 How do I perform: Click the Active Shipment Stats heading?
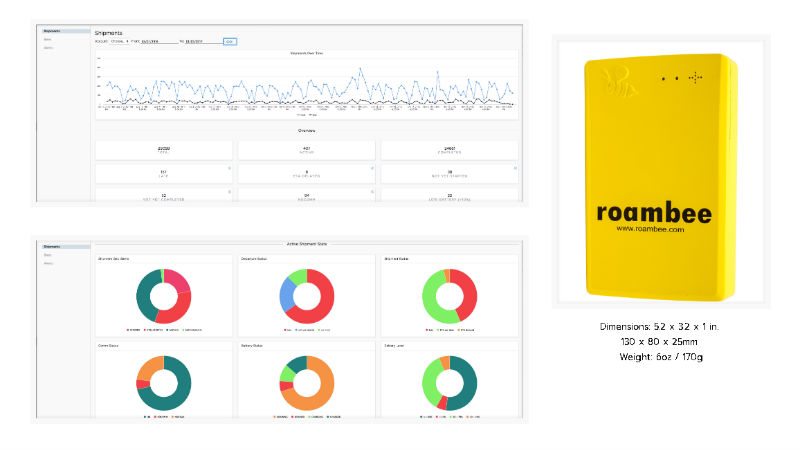[x=307, y=244]
